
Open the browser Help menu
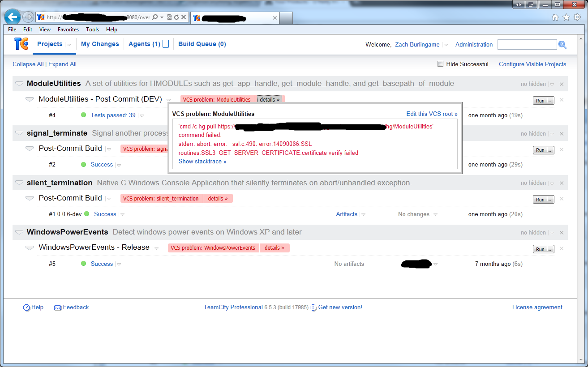pyautogui.click(x=112, y=30)
